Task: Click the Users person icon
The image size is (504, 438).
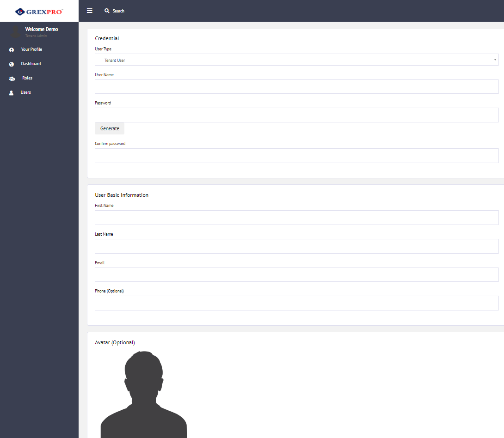Action: 12,93
